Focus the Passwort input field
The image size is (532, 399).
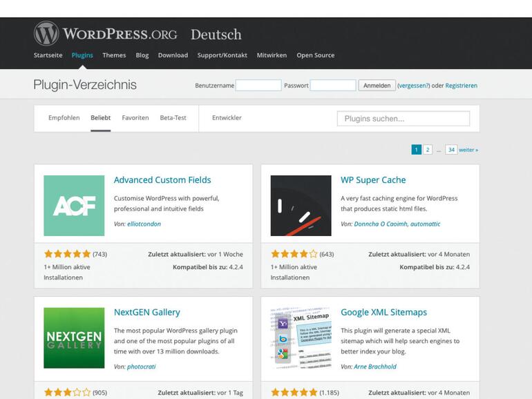[x=333, y=86]
